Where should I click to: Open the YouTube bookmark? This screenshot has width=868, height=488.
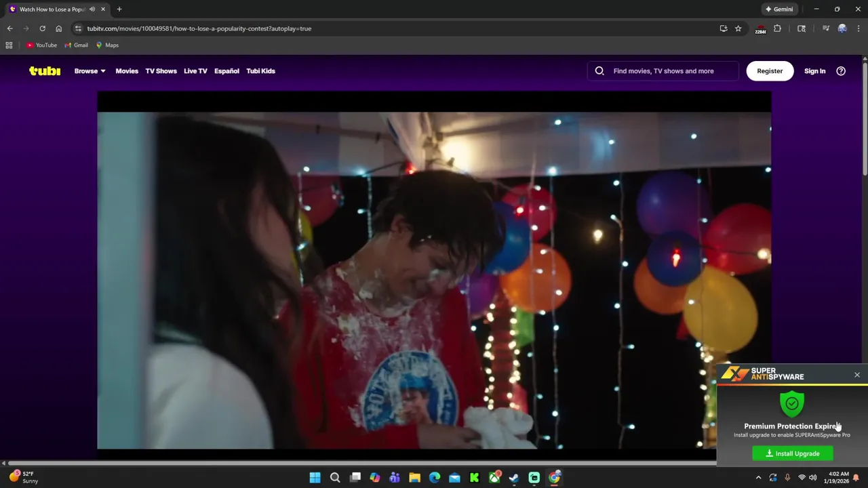[41, 45]
